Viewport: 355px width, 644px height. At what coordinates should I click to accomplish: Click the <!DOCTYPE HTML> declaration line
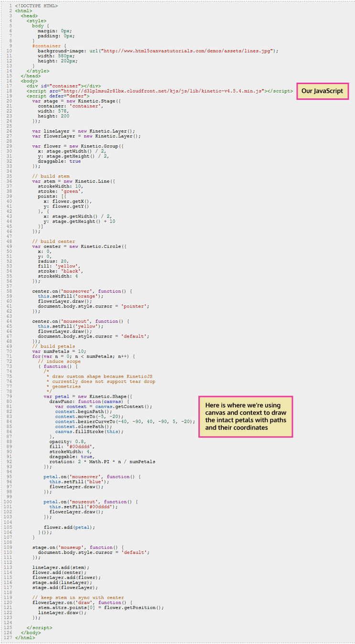click(x=36, y=5)
